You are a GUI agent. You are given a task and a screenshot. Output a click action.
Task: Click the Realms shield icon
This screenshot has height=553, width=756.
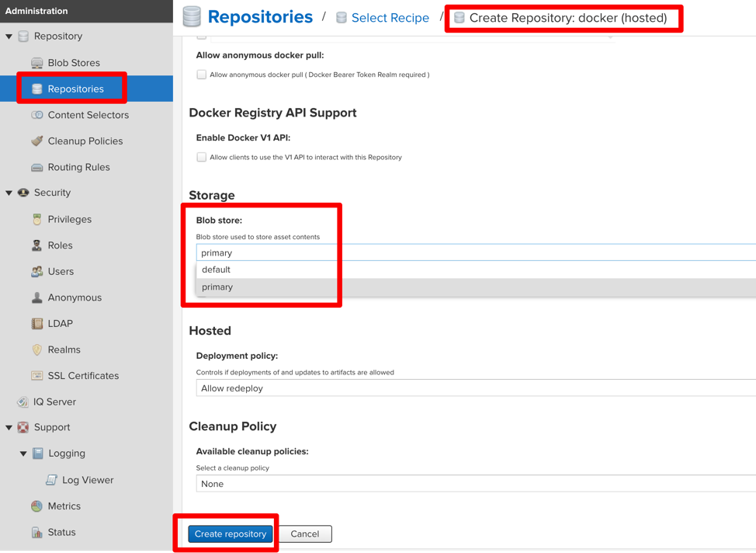pyautogui.click(x=37, y=350)
